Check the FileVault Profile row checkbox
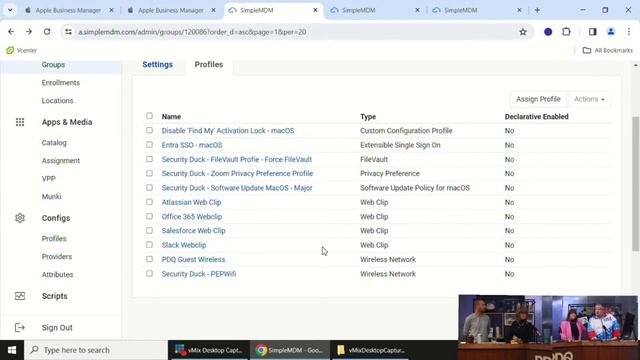Screen dimensions: 640x360 149,159
